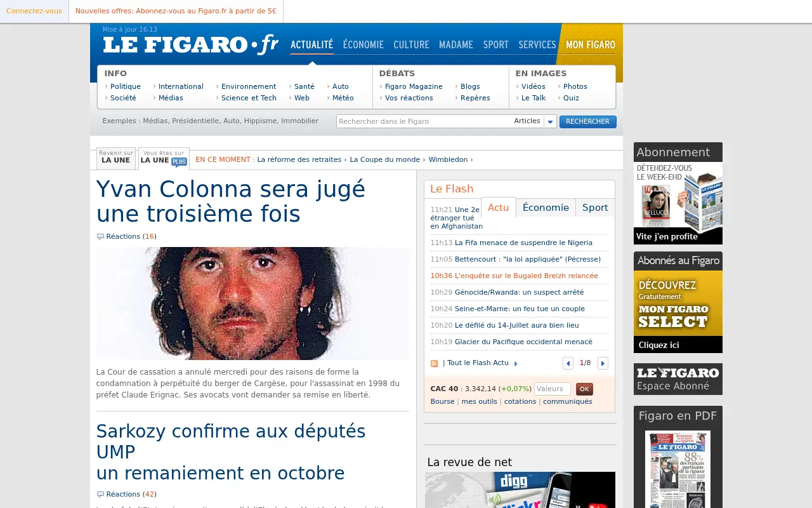Image resolution: width=812 pixels, height=508 pixels.
Task: Click the Figaro en PDF front page thumbnail
Action: coord(678,469)
